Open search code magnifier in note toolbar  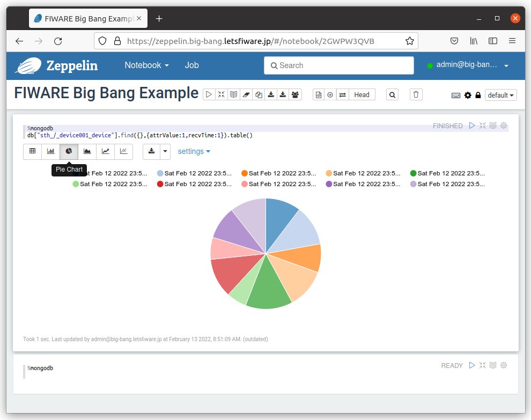(392, 95)
